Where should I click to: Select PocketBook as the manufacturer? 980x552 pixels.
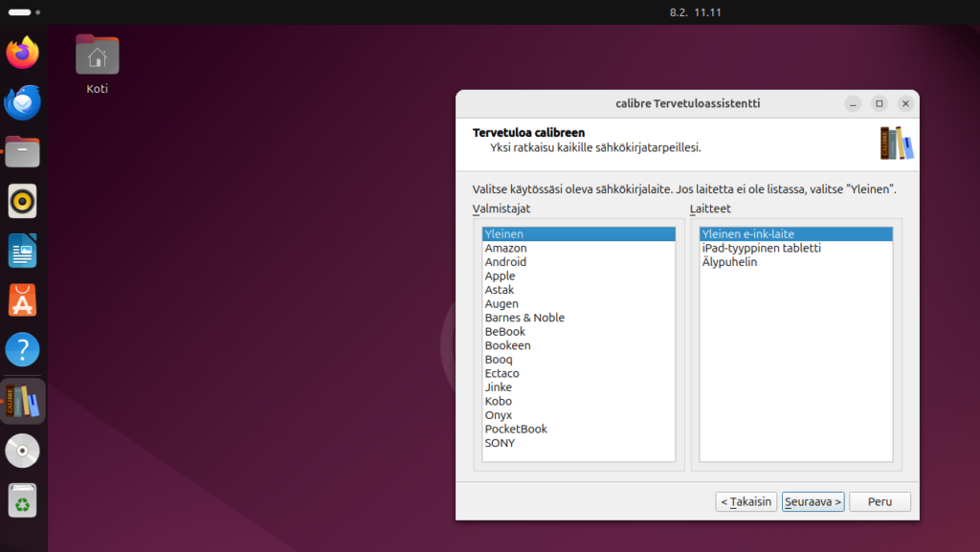(x=516, y=429)
